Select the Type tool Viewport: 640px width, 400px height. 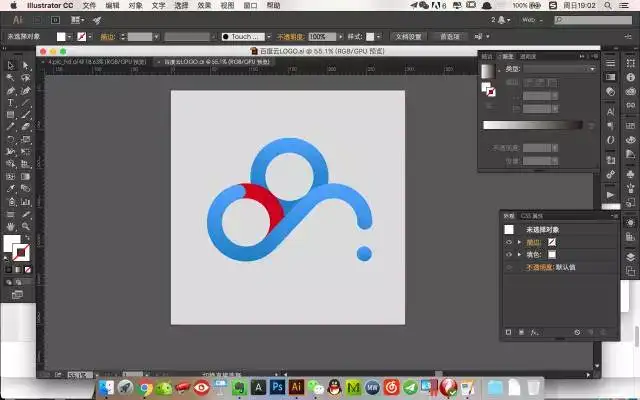click(x=11, y=102)
